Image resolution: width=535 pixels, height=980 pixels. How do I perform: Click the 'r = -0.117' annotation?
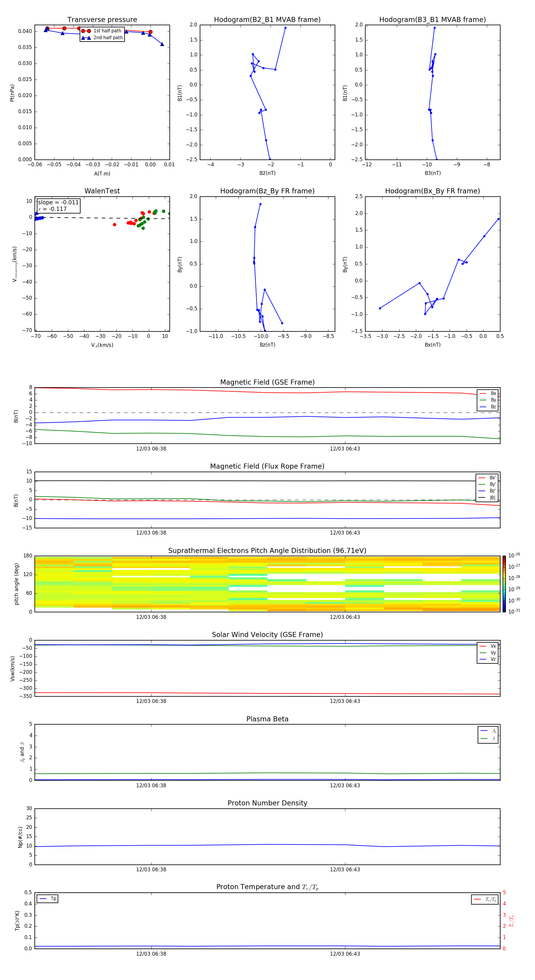coord(53,209)
